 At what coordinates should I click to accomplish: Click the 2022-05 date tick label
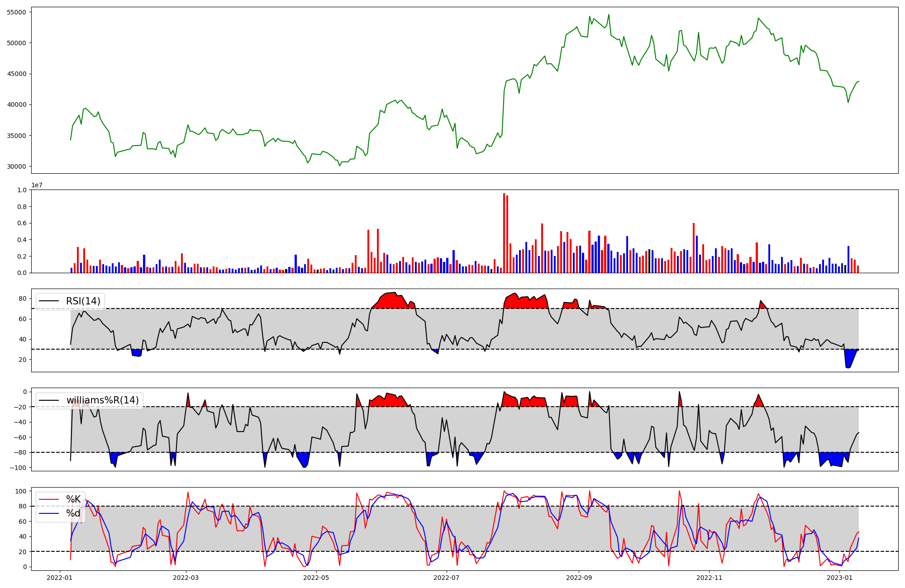coord(316,578)
